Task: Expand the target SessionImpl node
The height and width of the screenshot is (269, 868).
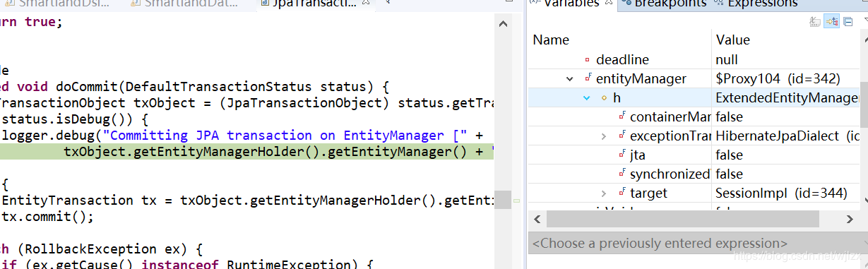Action: coord(603,193)
